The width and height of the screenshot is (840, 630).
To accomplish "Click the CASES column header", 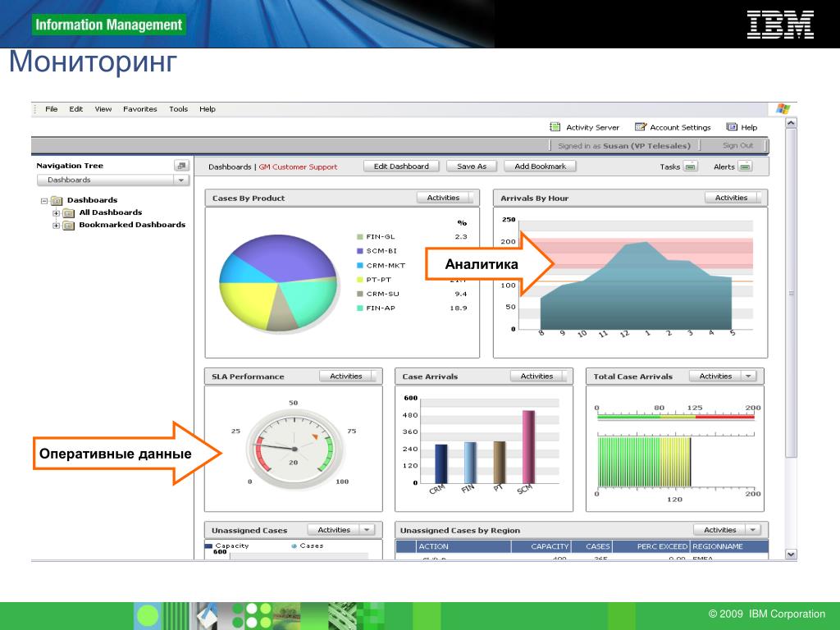I will [592, 546].
